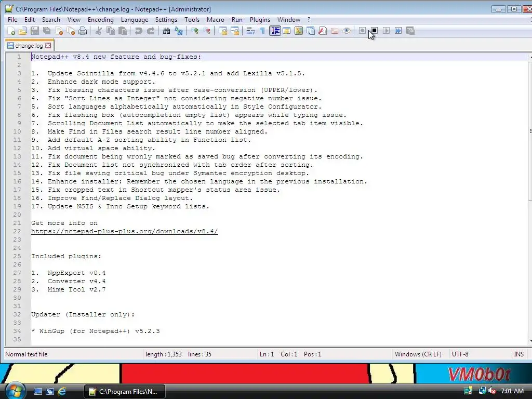
Task: Click 'Ln : 1' in status bar
Action: pyautogui.click(x=267, y=354)
